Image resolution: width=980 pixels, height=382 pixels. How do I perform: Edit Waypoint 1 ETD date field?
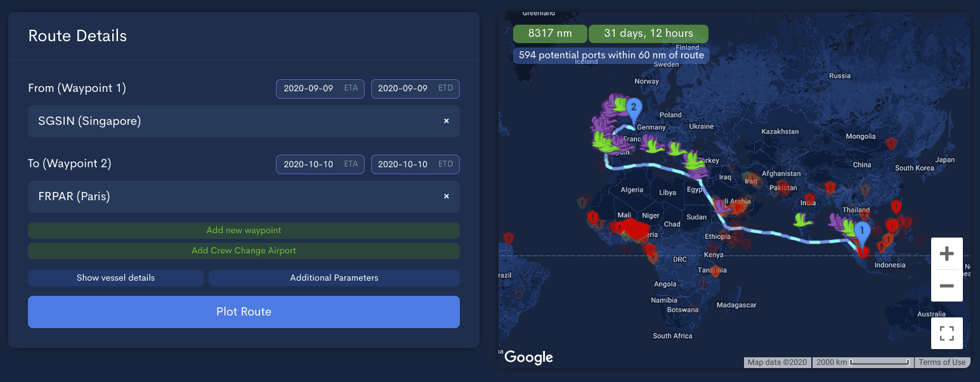[415, 89]
